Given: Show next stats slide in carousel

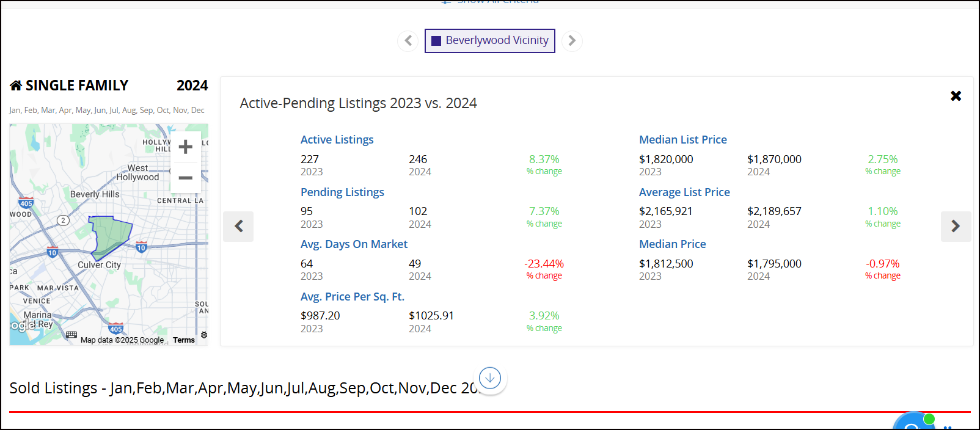Looking at the screenshot, I should [x=956, y=227].
